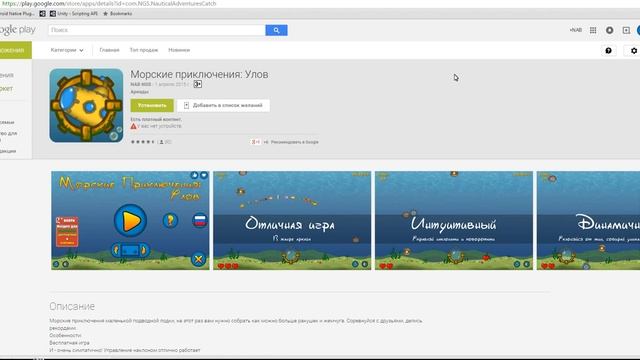Click the Бесплатная игра description line

(69, 343)
